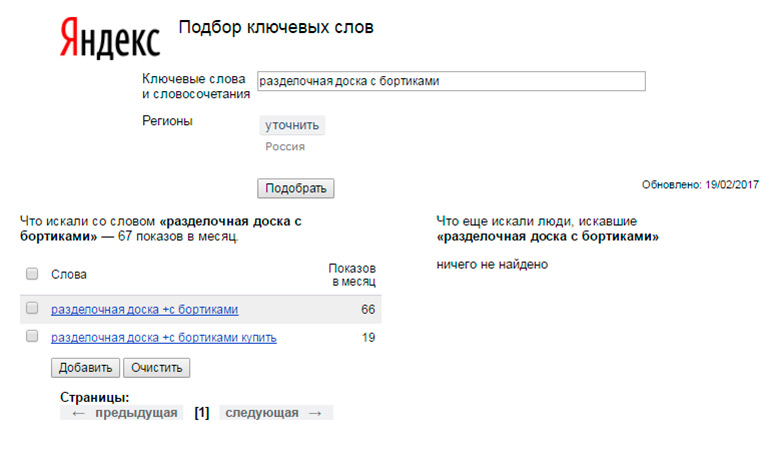This screenshot has width=770, height=453.
Task: Click the Обновлено date text
Action: tap(700, 185)
